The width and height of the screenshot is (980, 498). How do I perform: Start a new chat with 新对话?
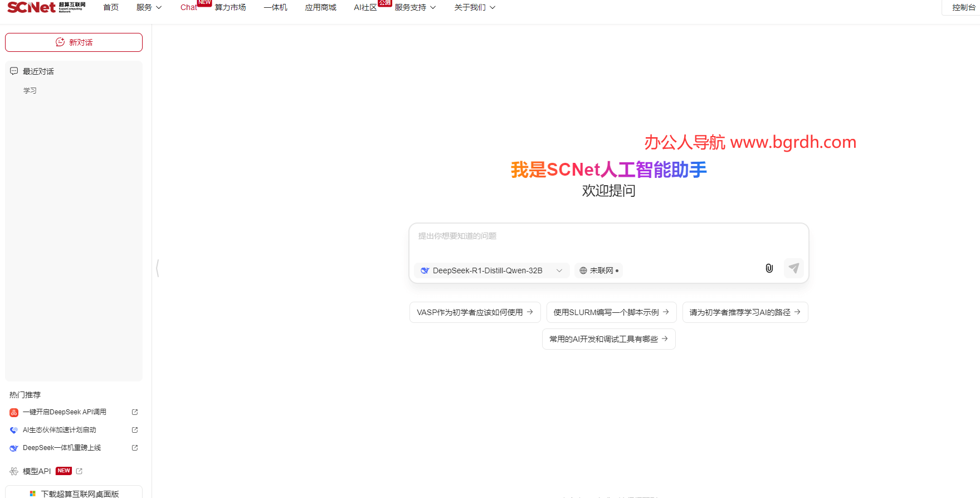pyautogui.click(x=74, y=42)
